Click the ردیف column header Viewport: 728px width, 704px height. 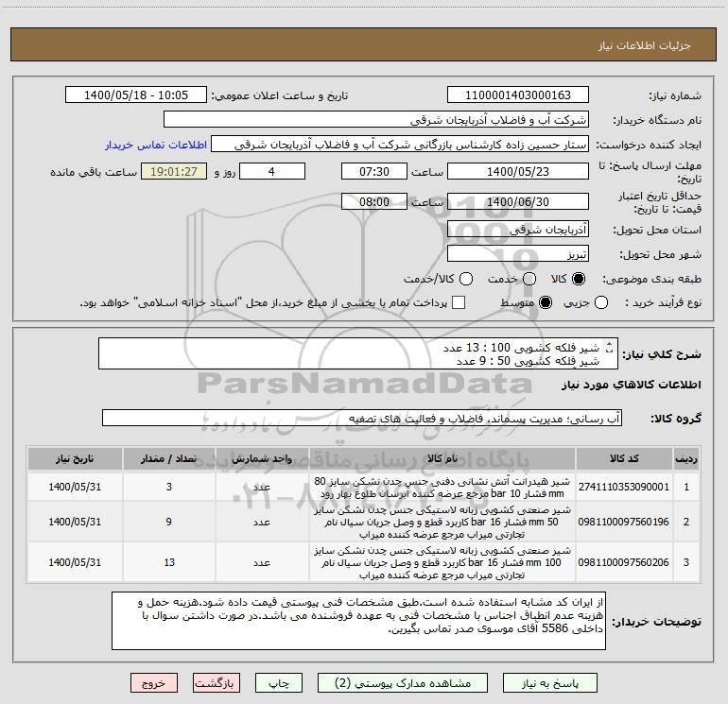coord(686,458)
